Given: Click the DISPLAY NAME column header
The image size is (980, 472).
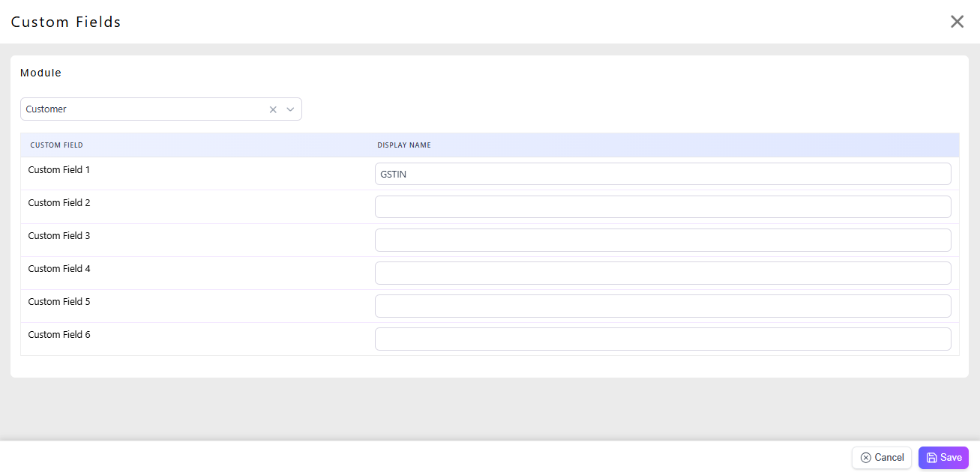Looking at the screenshot, I should (404, 145).
